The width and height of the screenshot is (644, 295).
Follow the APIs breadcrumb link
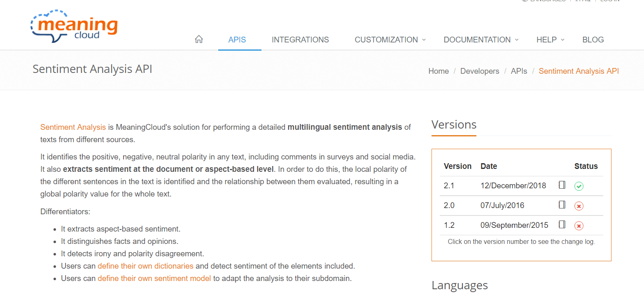[x=519, y=71]
